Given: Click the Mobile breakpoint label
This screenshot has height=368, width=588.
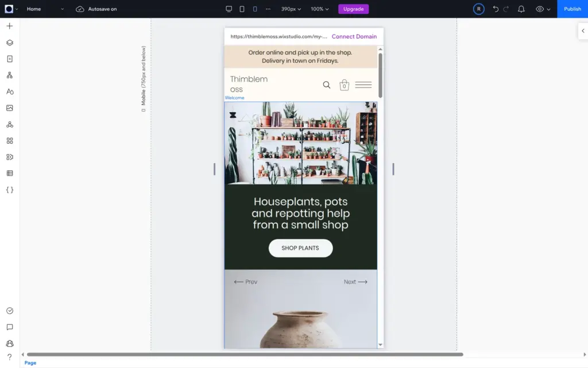Looking at the screenshot, I should click(x=143, y=78).
